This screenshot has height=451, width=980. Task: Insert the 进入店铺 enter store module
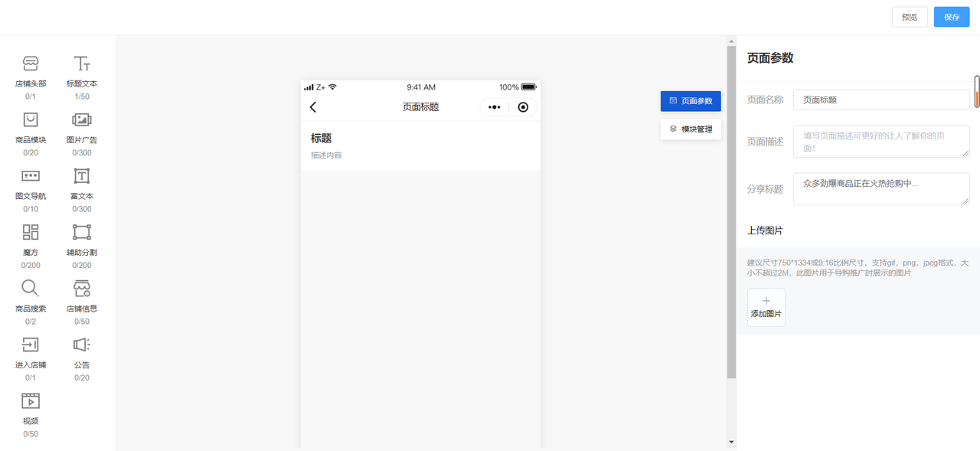pyautogui.click(x=31, y=358)
